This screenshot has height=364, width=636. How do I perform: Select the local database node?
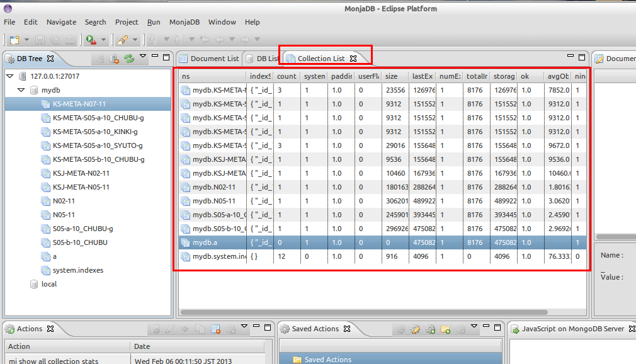click(49, 283)
